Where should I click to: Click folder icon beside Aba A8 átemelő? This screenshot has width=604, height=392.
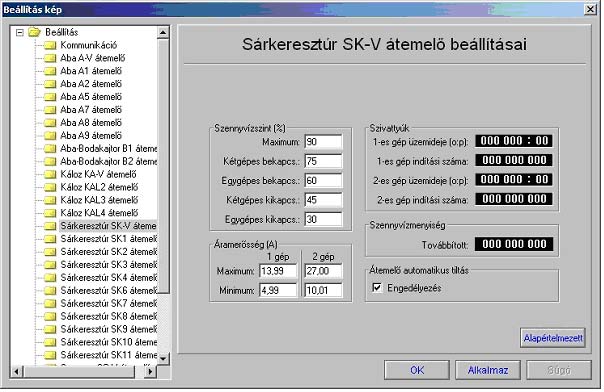pyautogui.click(x=50, y=123)
